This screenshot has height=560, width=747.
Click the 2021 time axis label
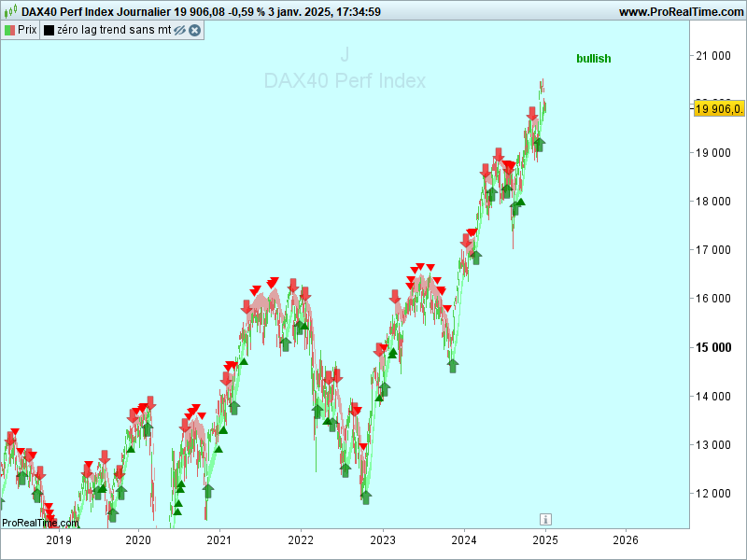219,540
